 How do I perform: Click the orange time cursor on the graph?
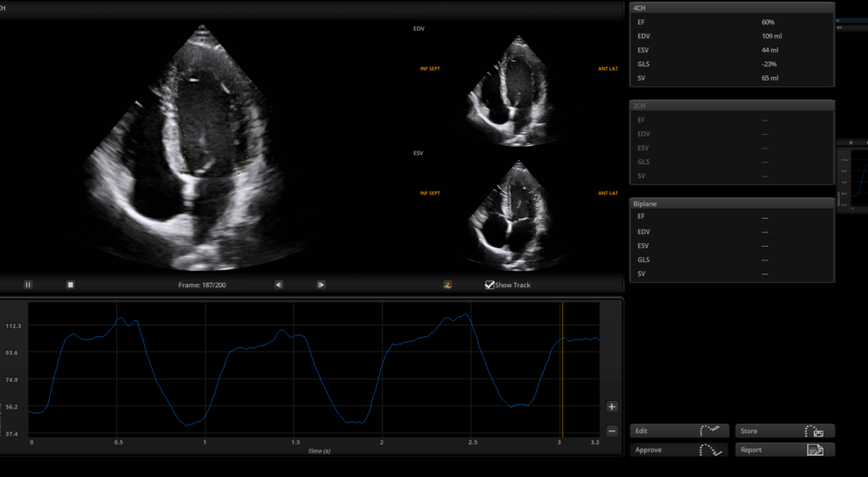pos(562,369)
